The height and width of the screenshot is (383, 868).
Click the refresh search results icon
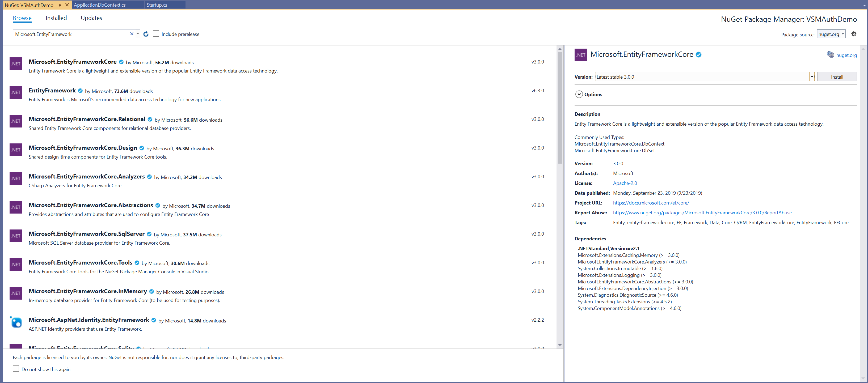(x=146, y=34)
